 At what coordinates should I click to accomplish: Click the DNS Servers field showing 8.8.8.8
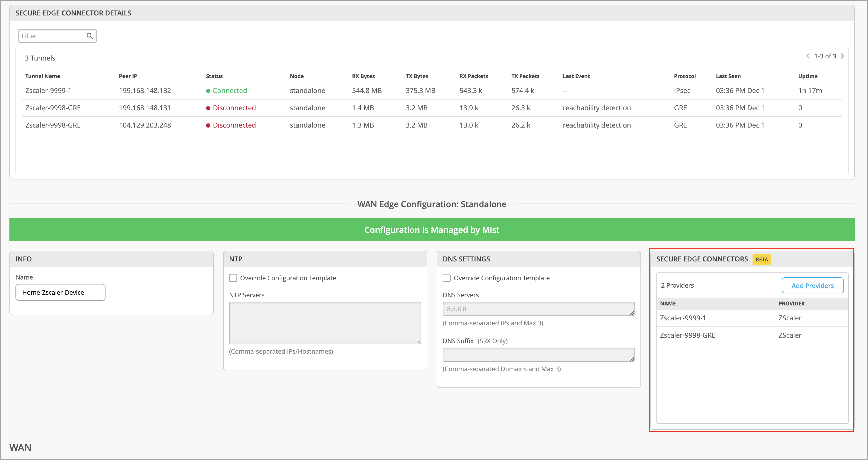538,309
